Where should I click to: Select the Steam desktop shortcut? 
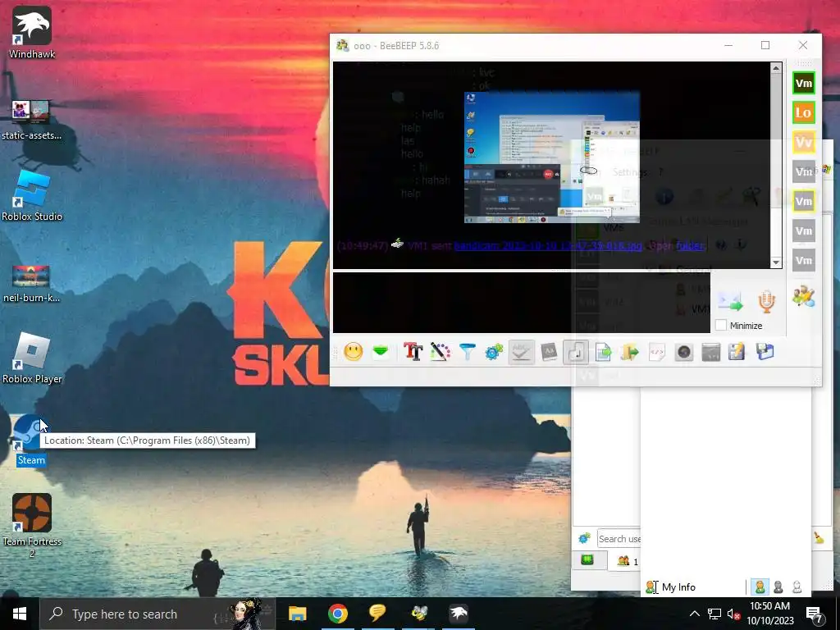pyautogui.click(x=30, y=441)
